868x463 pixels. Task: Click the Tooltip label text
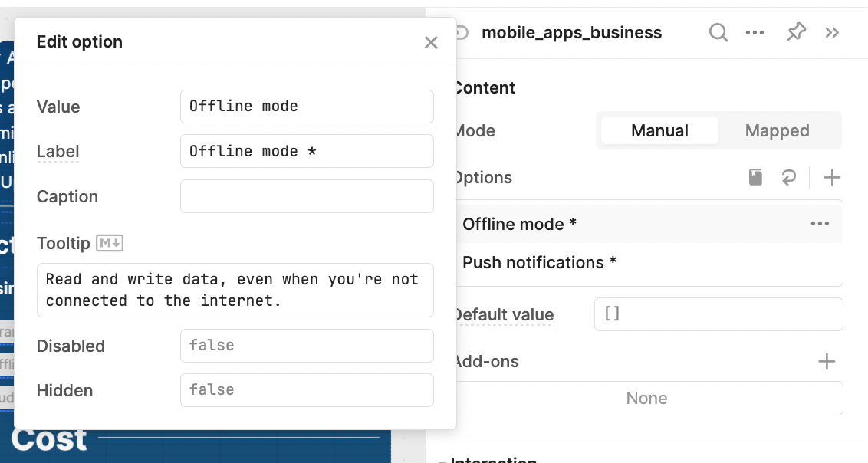(63, 244)
